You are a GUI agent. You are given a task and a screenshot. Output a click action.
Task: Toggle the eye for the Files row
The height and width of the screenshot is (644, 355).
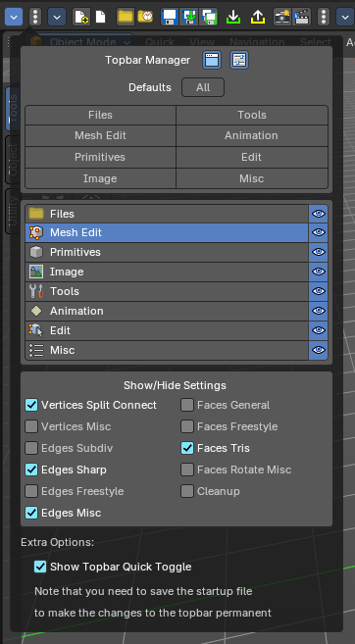coord(319,214)
